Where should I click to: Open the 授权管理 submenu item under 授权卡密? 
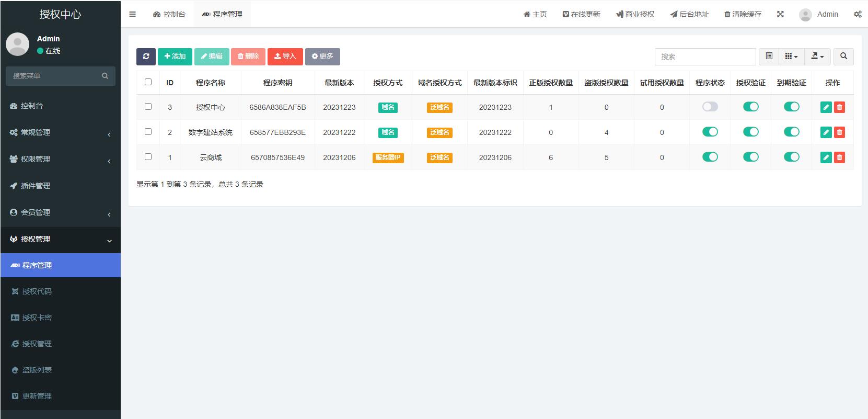(x=61, y=344)
